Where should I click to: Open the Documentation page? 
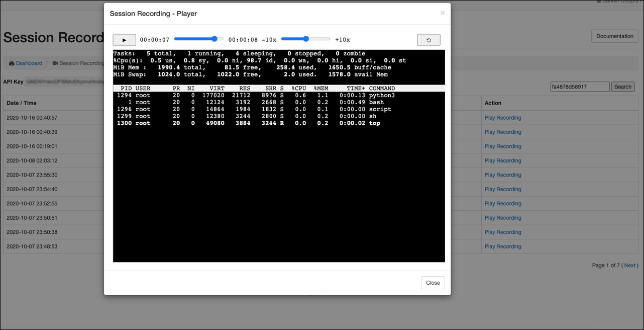click(615, 36)
